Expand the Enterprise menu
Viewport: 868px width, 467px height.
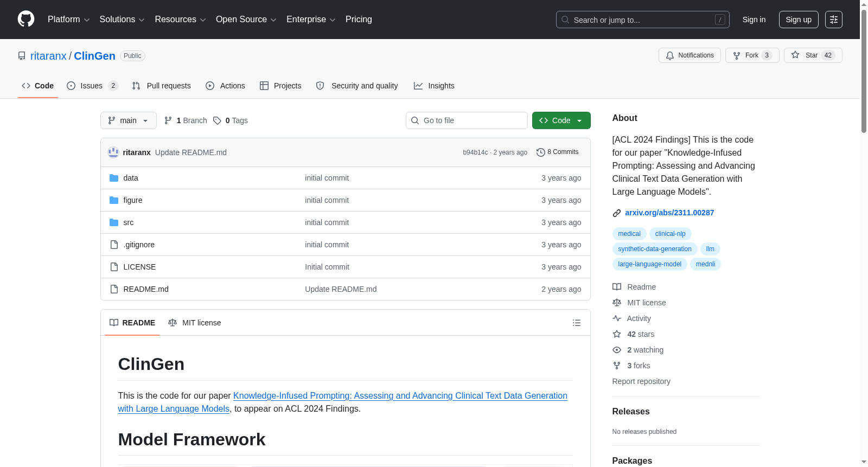pyautogui.click(x=311, y=20)
